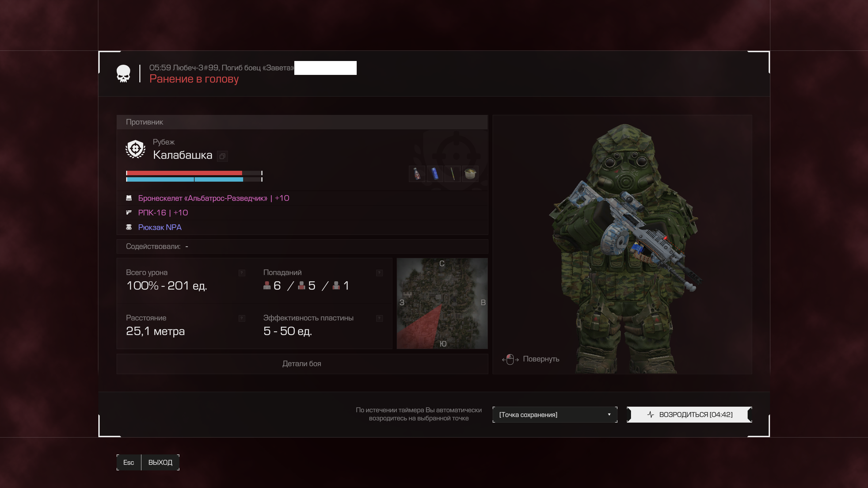Click the soup pot item icon

click(x=470, y=174)
